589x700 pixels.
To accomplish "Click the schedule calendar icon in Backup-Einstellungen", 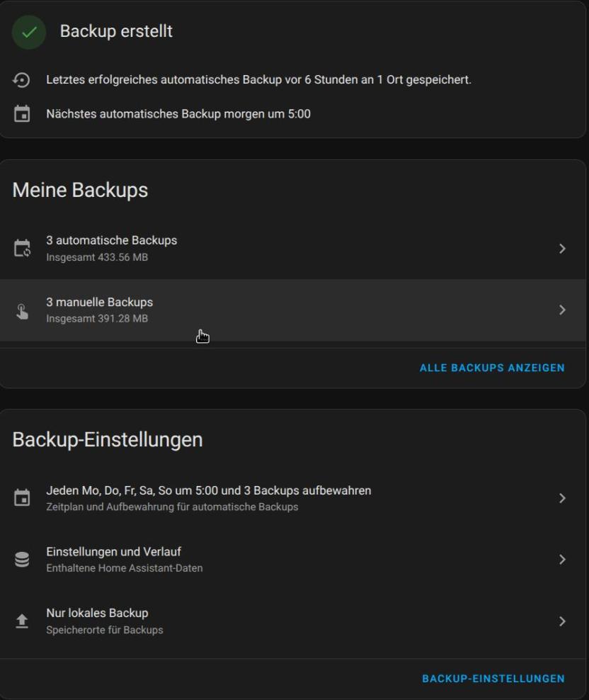I will pyautogui.click(x=22, y=499).
